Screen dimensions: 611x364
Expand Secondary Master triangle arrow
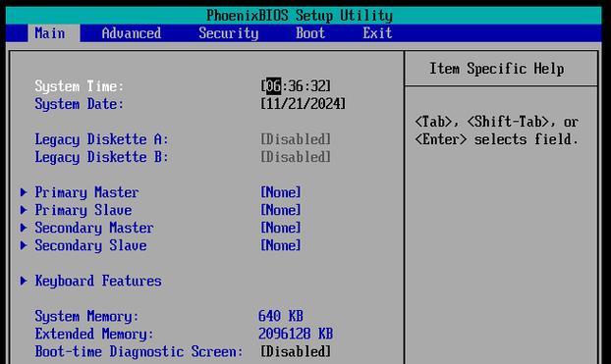(x=24, y=228)
